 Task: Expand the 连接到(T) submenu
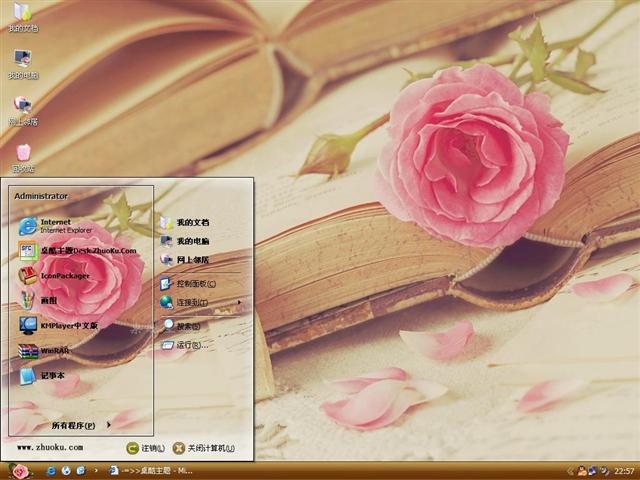201,302
